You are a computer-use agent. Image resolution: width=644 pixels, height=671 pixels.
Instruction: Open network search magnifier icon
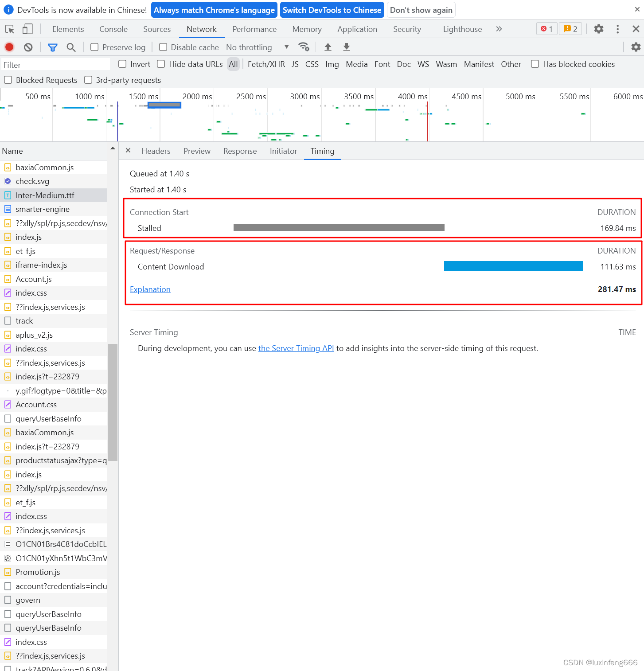71,47
